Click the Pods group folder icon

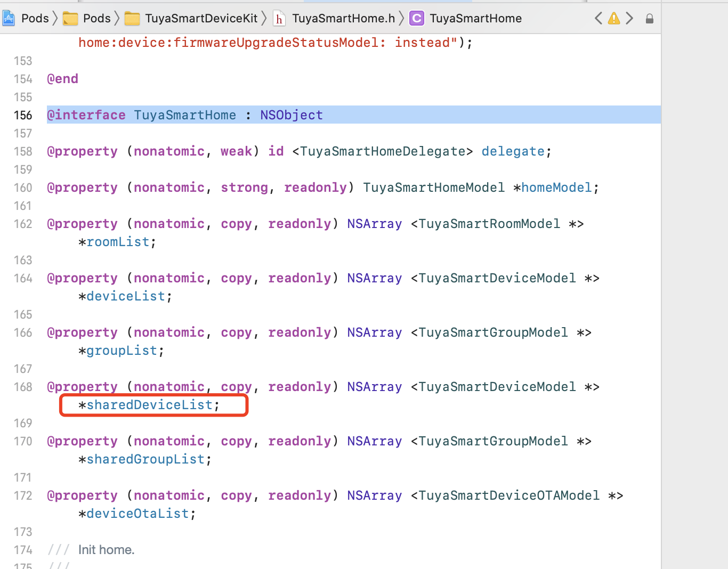pos(70,19)
